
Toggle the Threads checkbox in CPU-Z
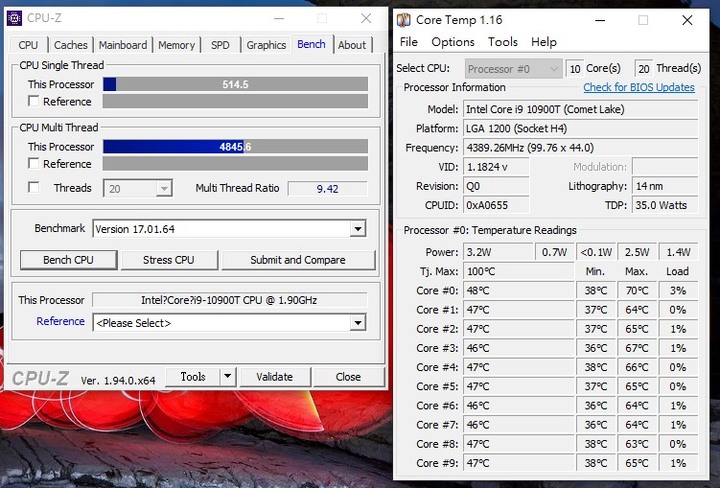[33, 187]
